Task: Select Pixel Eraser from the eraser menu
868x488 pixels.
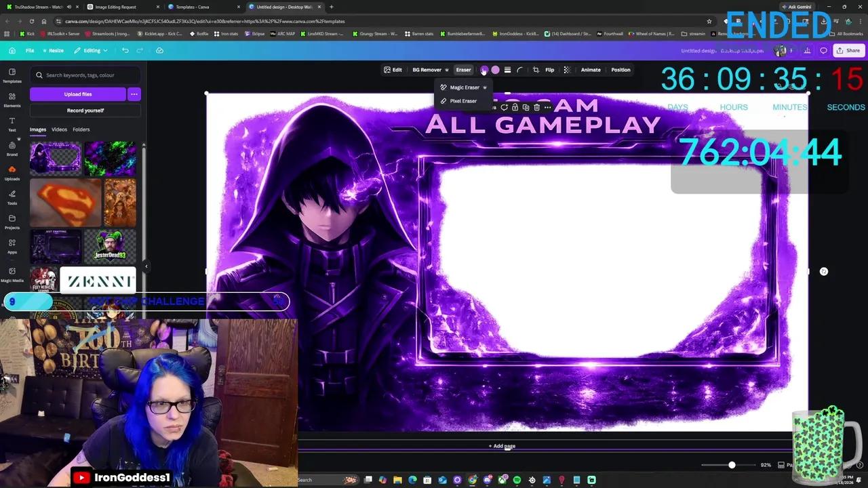Action: [463, 101]
